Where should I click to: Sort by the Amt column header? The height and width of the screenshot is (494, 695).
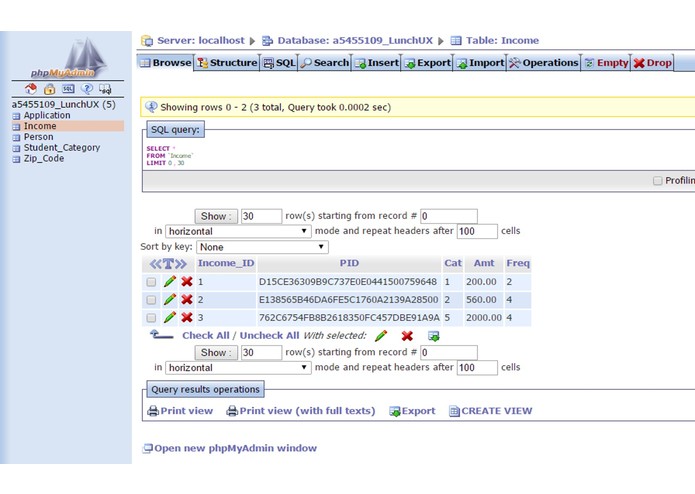tap(484, 263)
